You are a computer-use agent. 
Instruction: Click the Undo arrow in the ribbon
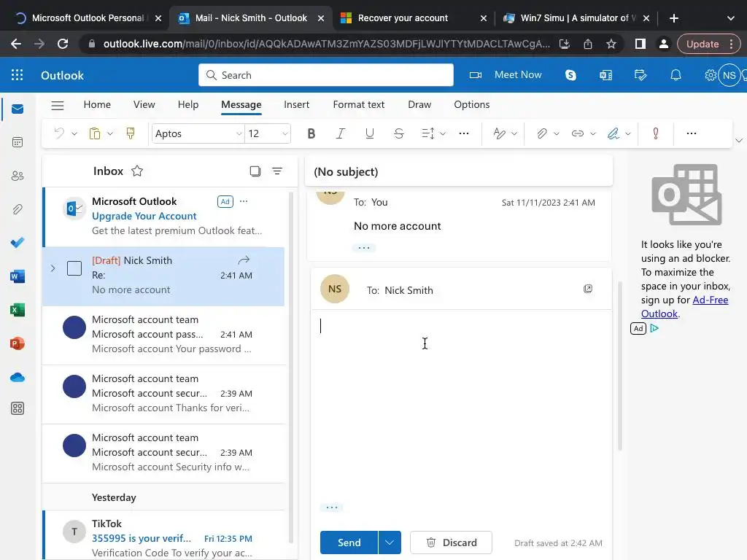(59, 133)
